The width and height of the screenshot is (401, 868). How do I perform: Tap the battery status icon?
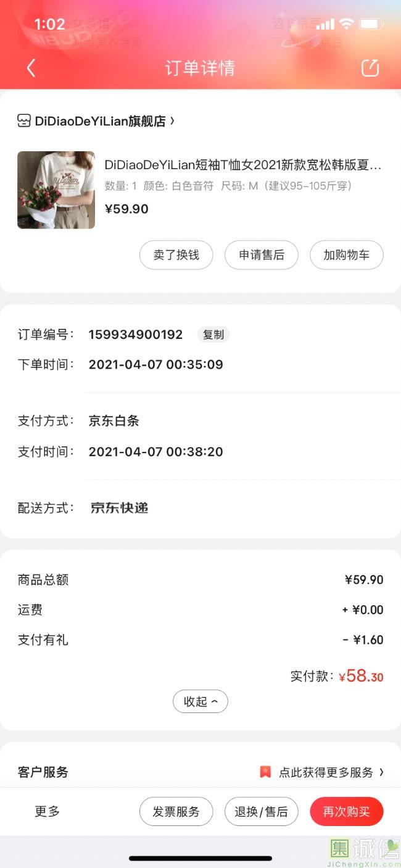[x=371, y=25]
